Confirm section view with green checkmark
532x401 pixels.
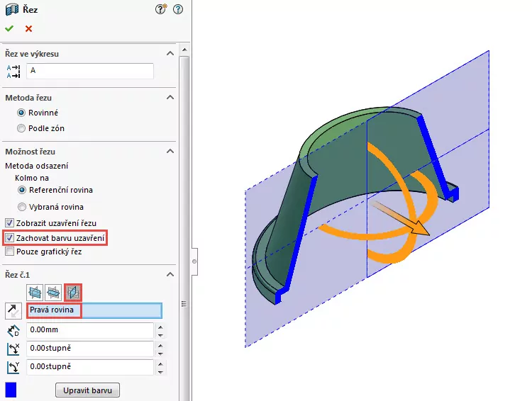[x=9, y=28]
